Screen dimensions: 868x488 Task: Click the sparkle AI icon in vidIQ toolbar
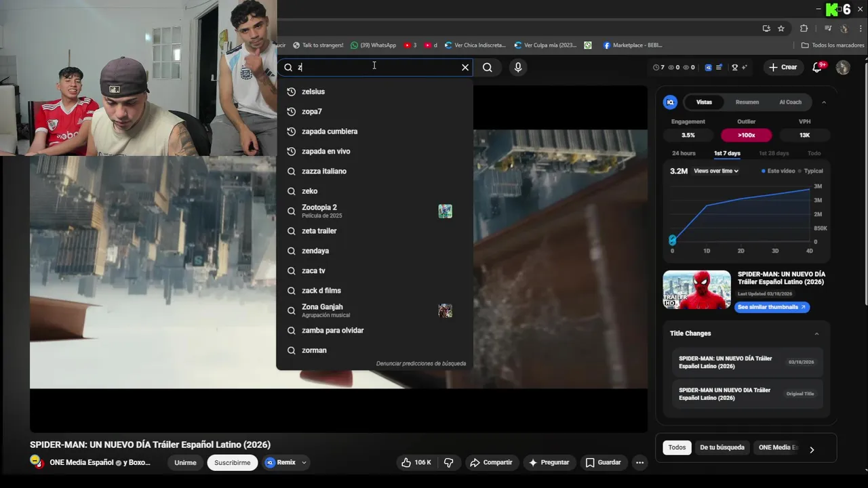click(745, 67)
